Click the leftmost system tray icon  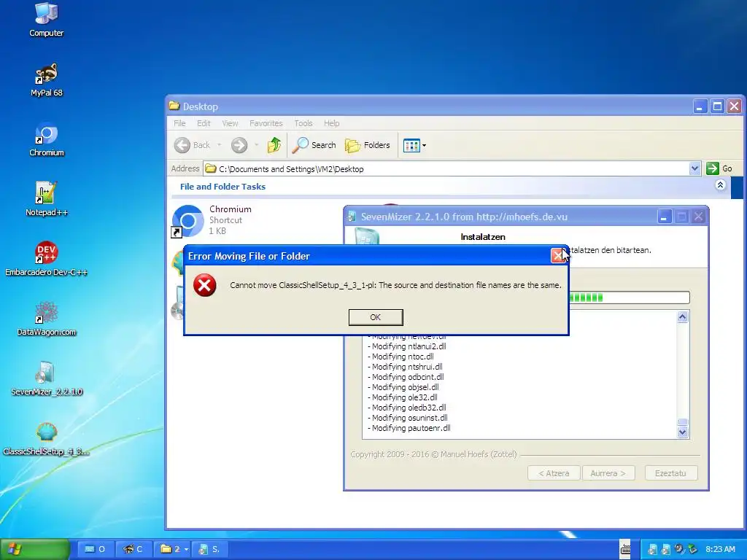(653, 550)
